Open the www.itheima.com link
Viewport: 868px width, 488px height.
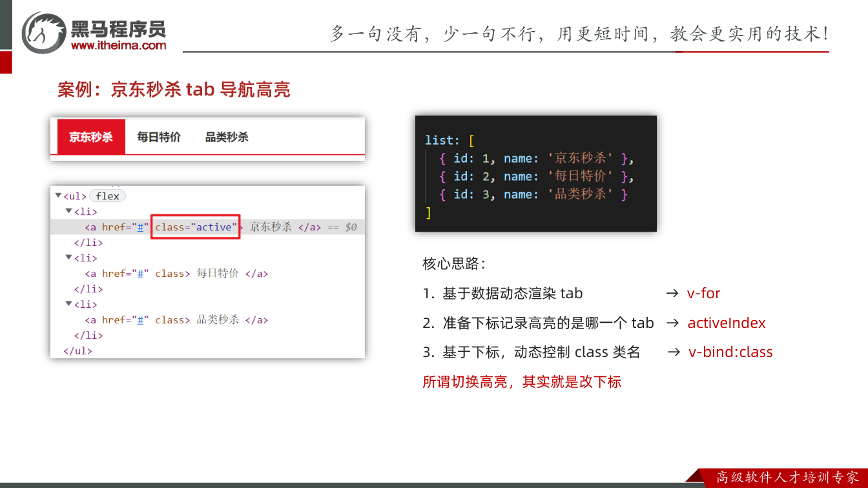118,45
